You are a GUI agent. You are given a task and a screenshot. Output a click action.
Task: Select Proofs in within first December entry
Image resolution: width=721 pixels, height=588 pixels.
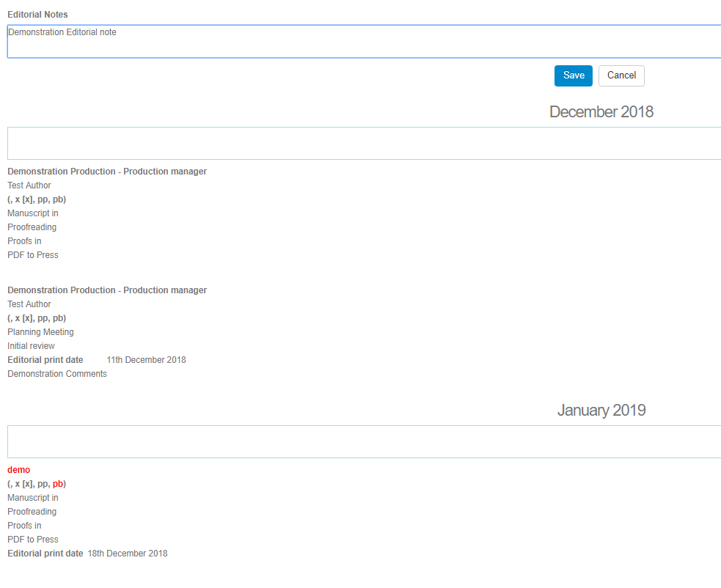[x=24, y=241]
